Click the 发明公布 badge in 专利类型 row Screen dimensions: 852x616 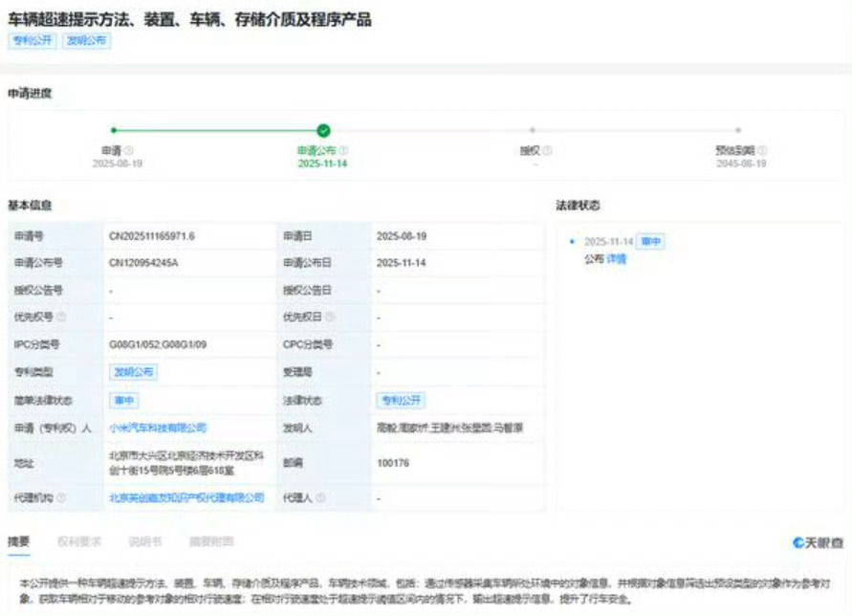[x=135, y=370]
